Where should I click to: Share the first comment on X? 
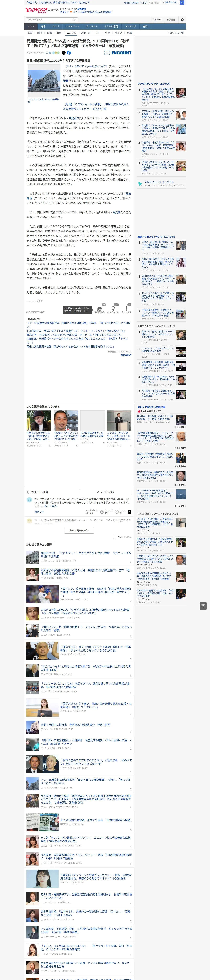[x=129, y=512]
